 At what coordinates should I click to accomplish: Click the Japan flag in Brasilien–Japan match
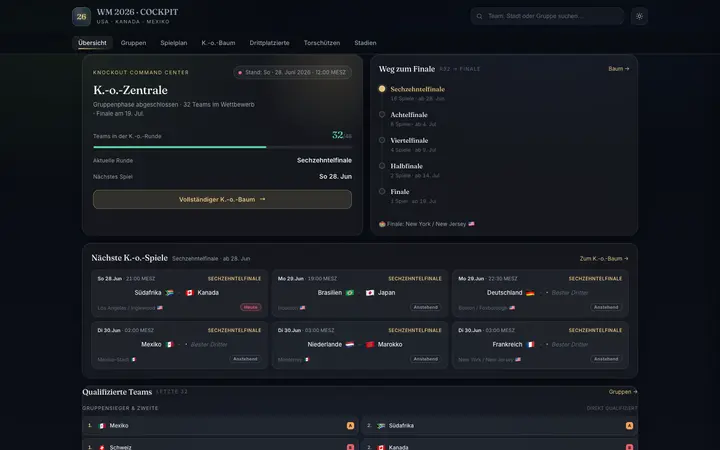[x=370, y=292]
